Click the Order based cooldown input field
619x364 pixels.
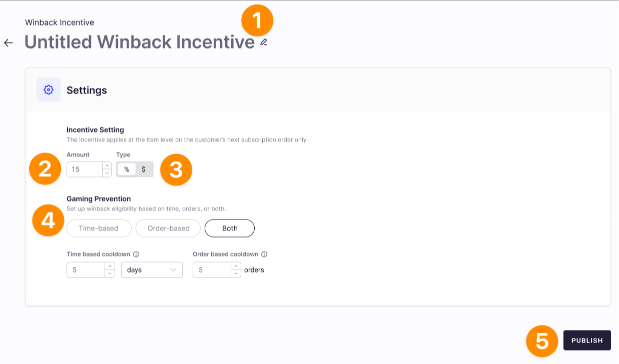pos(211,270)
